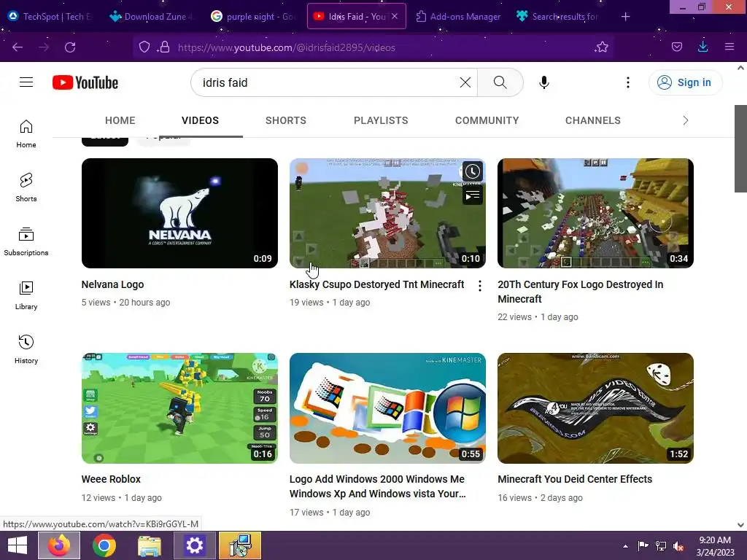747x560 pixels.
Task: Reload the page with the refresh icon
Action: click(x=70, y=47)
